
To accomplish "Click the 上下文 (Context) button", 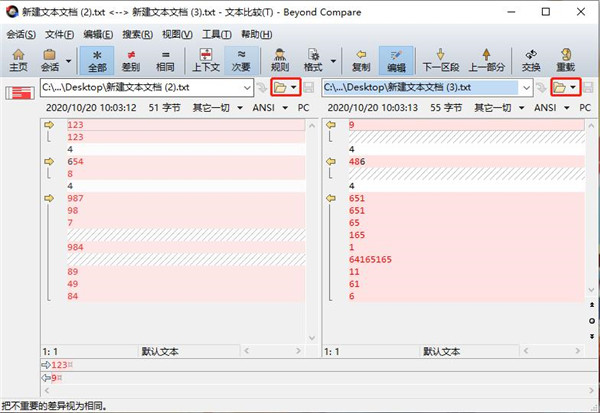I will tap(204, 60).
